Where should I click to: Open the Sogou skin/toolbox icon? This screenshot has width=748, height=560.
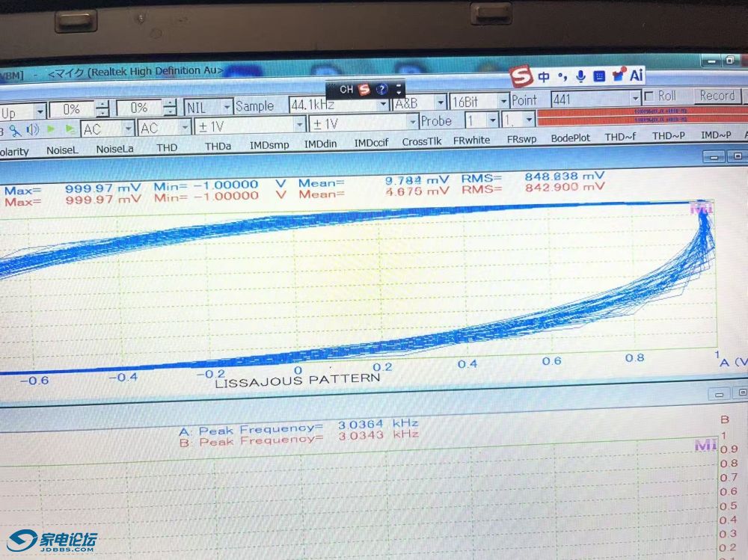[x=619, y=75]
